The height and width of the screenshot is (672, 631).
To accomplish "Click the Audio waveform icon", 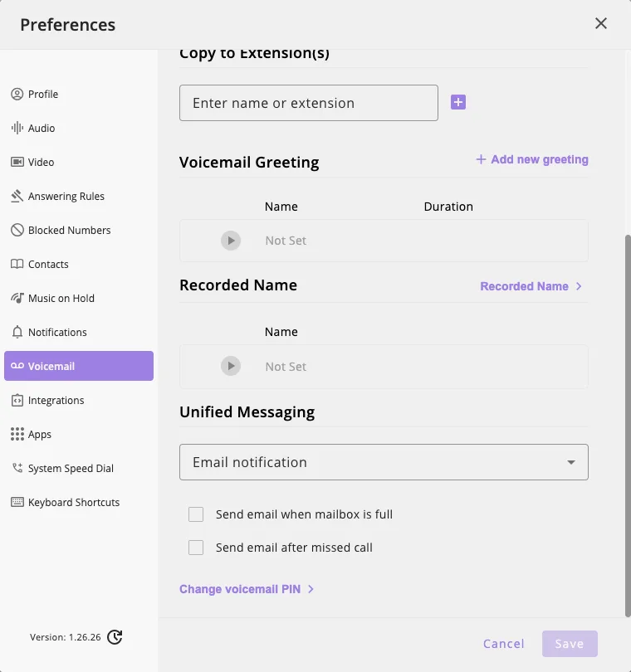I will point(17,128).
